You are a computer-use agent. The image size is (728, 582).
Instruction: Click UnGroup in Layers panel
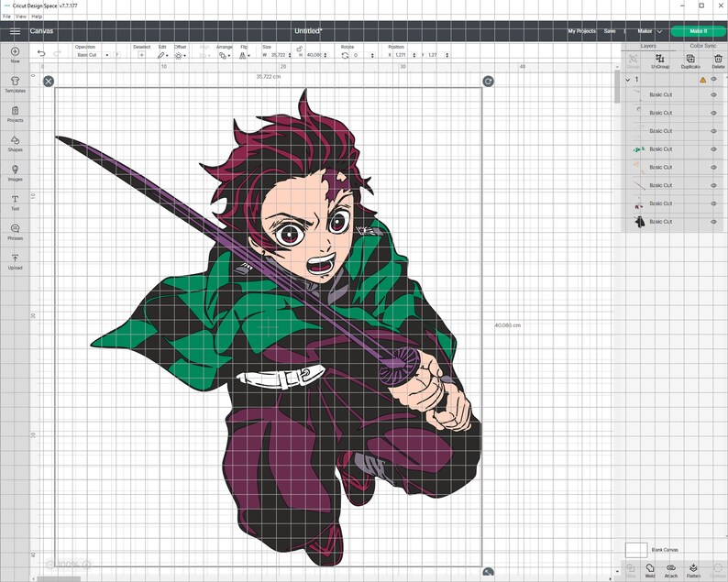coord(660,61)
